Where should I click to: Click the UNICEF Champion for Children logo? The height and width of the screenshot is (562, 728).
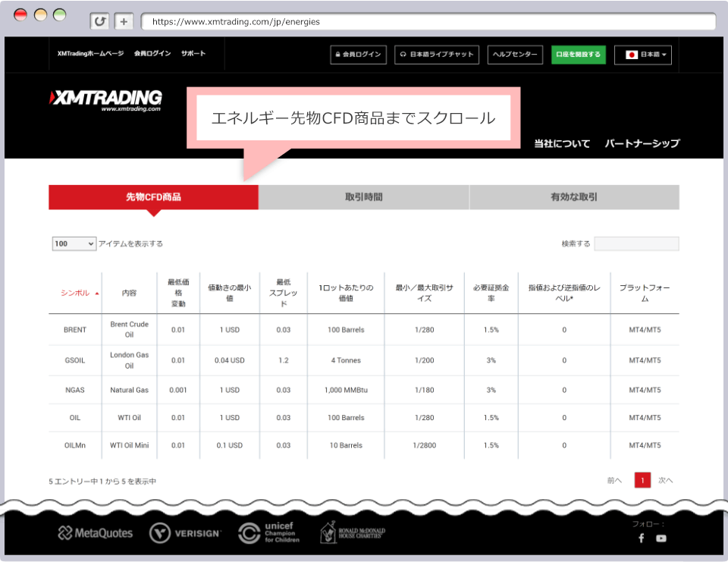[269, 533]
